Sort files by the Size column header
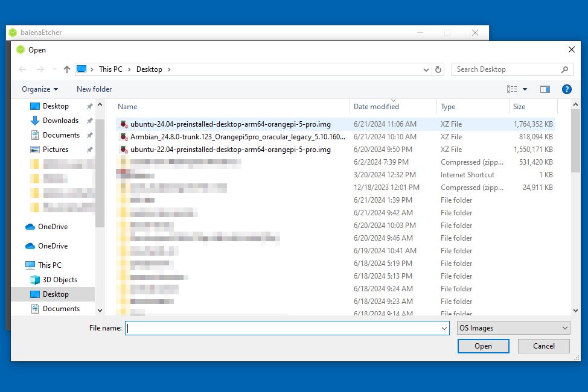Image resolution: width=588 pixels, height=392 pixels. click(x=533, y=106)
